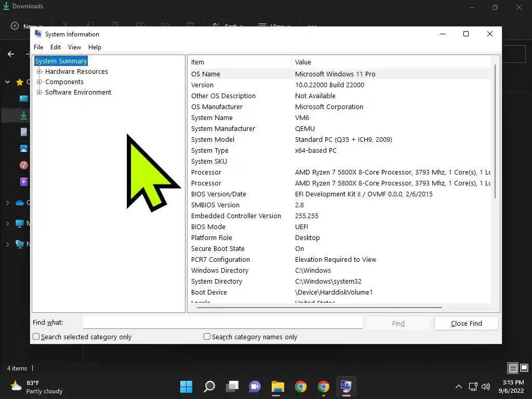Click the back arrow in Downloads window
This screenshot has width=532, height=399.
click(x=11, y=54)
